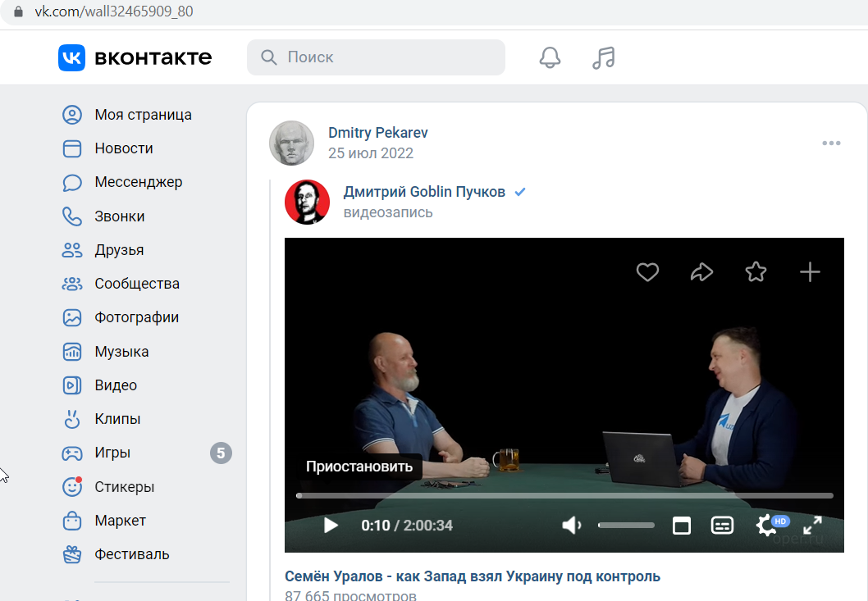Click the video time 0:10 / 2:00:34

(x=407, y=526)
